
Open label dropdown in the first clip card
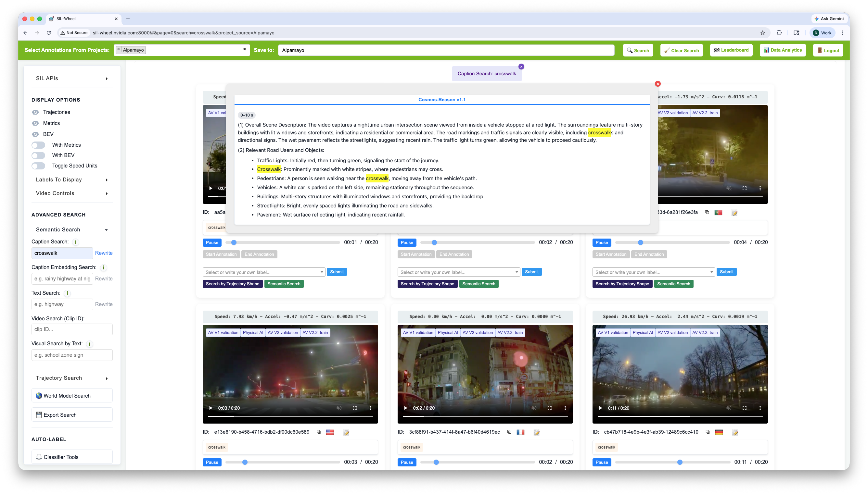point(264,272)
